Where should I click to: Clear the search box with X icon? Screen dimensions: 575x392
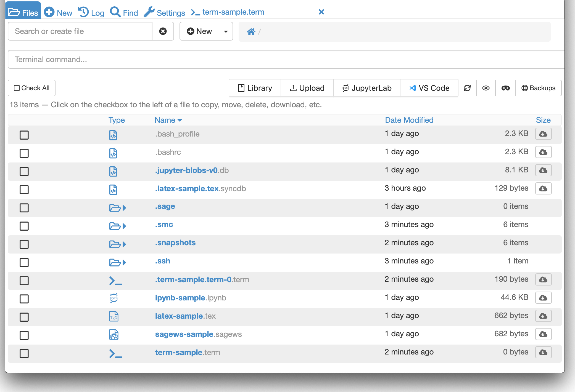pos(163,31)
